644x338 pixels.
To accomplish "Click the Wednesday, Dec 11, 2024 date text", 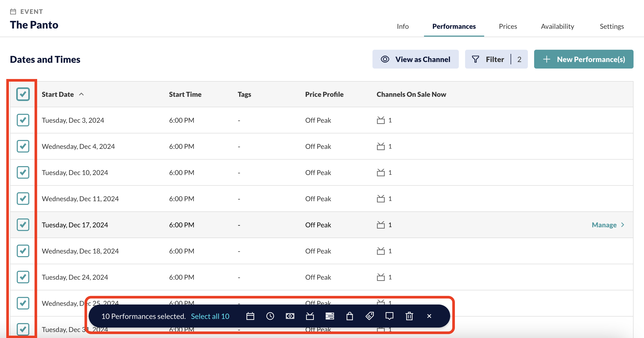I will 80,199.
